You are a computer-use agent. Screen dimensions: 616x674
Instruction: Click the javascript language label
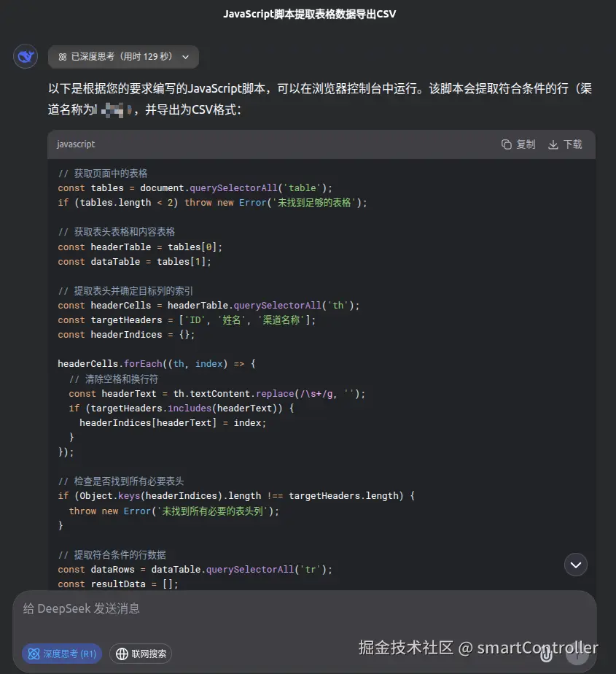[x=76, y=144]
